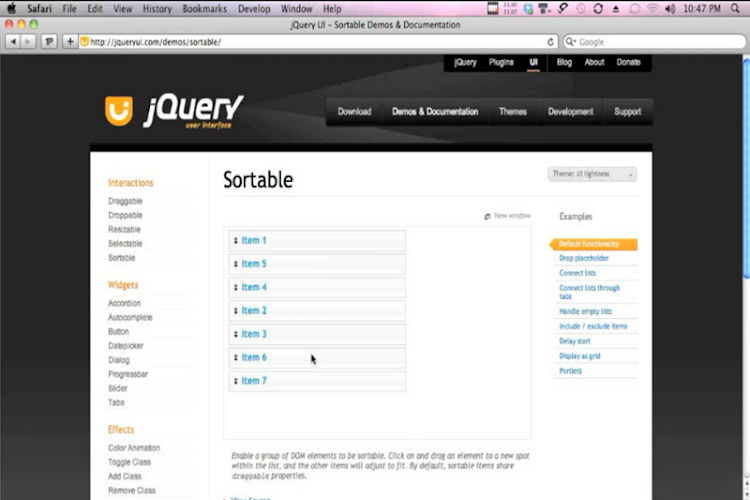Click the About link in top bar
Viewport: 750px width, 500px height.
594,62
